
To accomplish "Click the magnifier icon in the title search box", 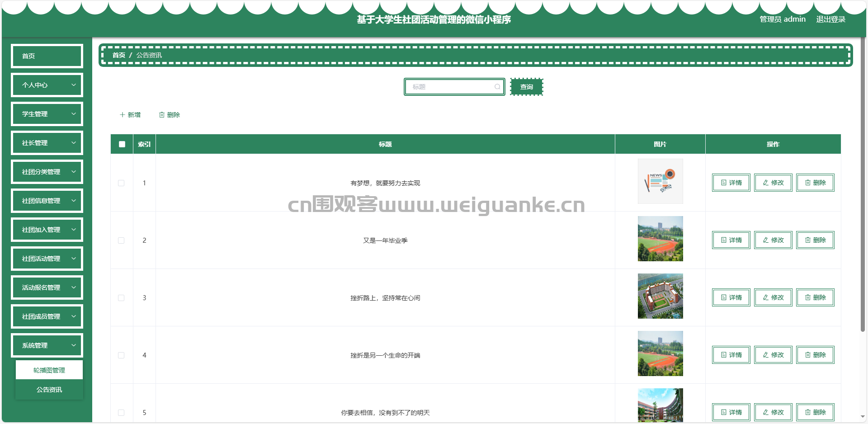I will pos(497,87).
